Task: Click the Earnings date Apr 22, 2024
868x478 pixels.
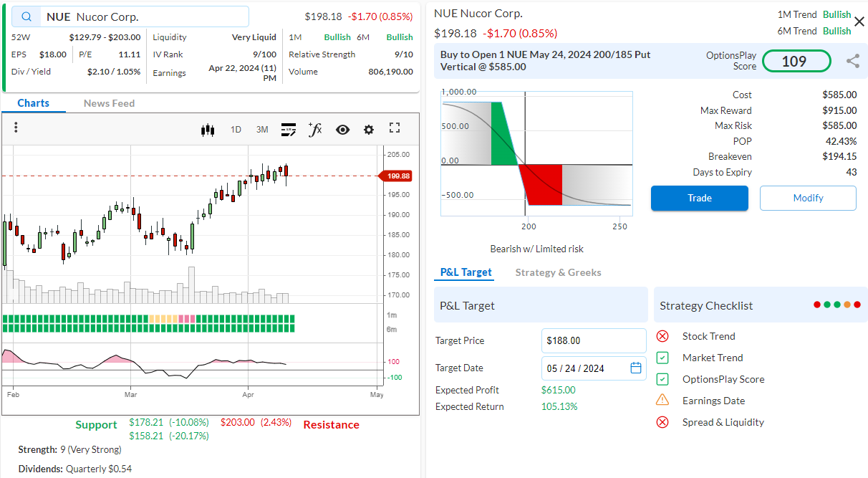Action: click(x=242, y=72)
